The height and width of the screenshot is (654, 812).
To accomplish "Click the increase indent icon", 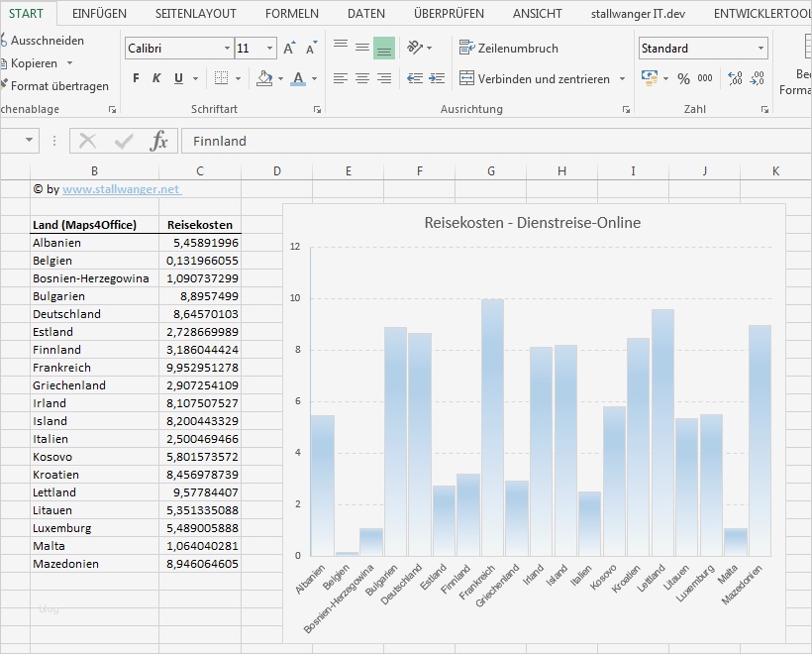I will [x=437, y=78].
